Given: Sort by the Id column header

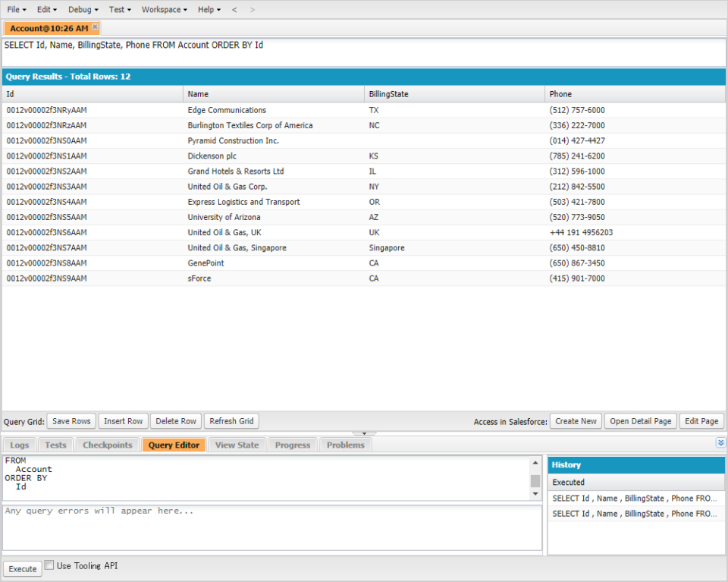Looking at the screenshot, I should click(x=93, y=94).
